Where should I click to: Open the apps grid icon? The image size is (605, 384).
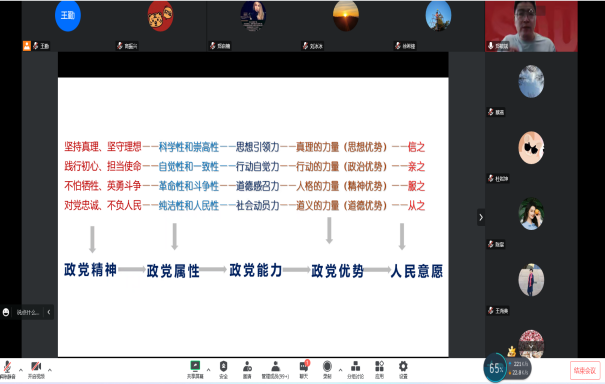coord(379,370)
